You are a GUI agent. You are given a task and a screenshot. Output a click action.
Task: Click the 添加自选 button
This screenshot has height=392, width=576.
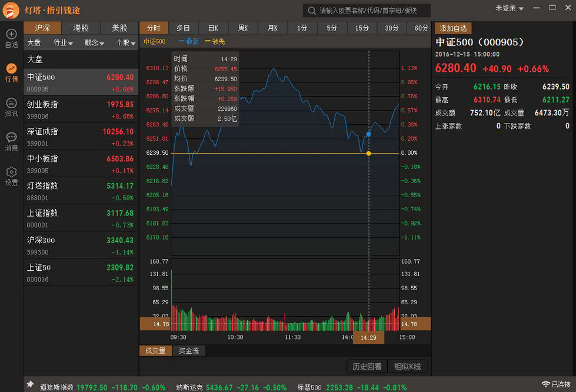(453, 28)
